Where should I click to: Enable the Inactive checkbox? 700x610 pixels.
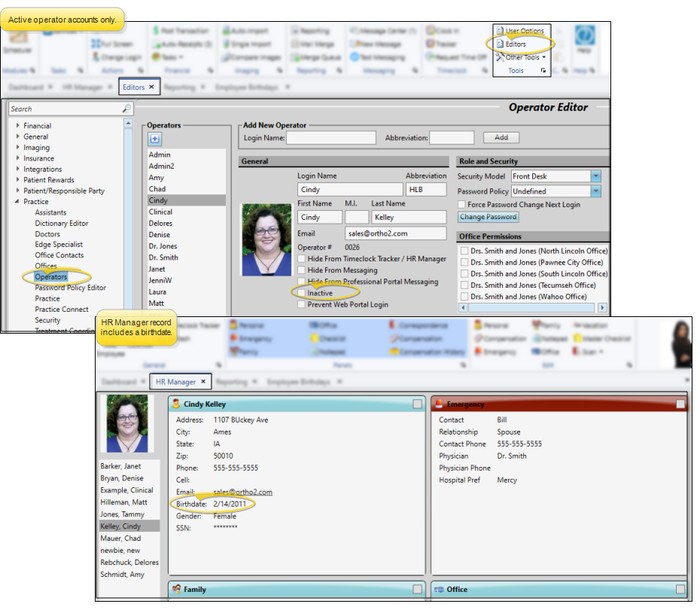302,293
